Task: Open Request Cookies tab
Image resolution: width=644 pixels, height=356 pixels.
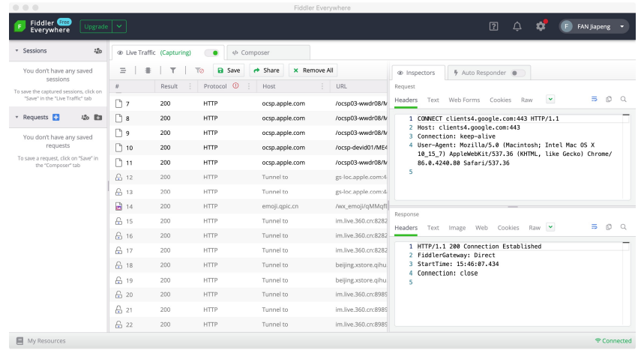Action: (500, 100)
